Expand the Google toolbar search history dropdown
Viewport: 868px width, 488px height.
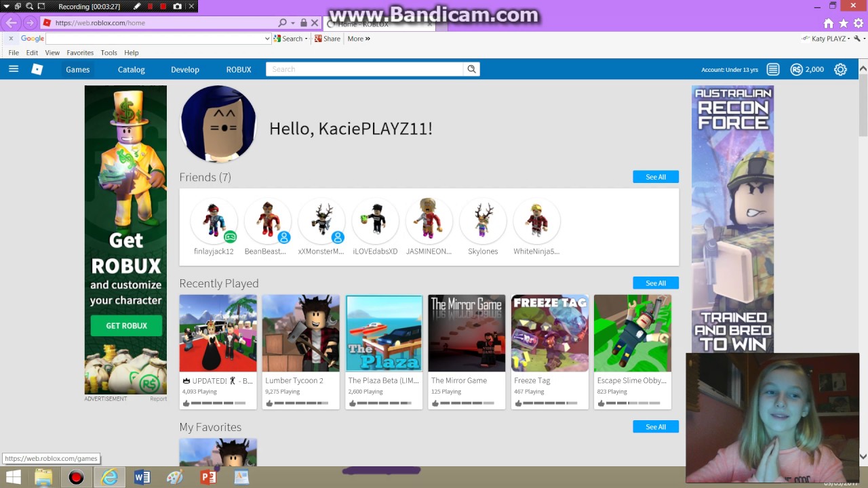pyautogui.click(x=267, y=39)
